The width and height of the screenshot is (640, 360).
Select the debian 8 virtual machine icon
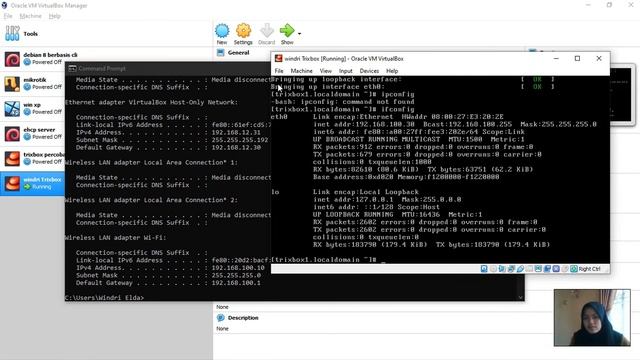(12, 59)
